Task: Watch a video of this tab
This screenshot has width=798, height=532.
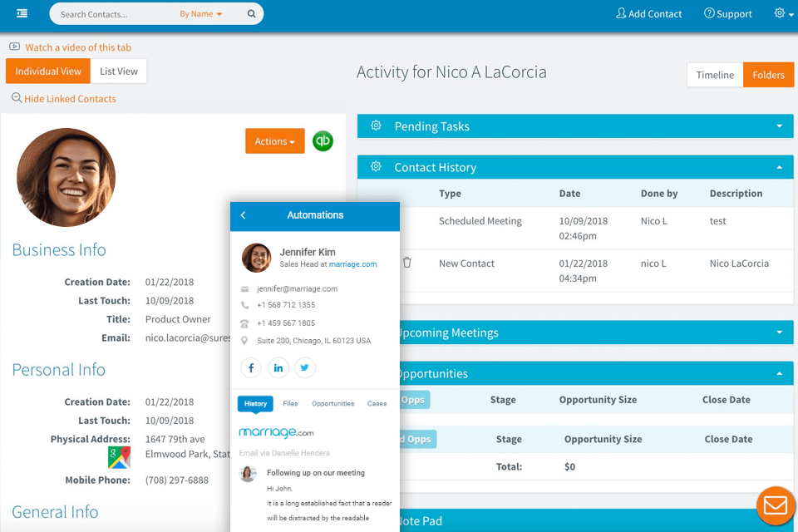Action: point(78,47)
